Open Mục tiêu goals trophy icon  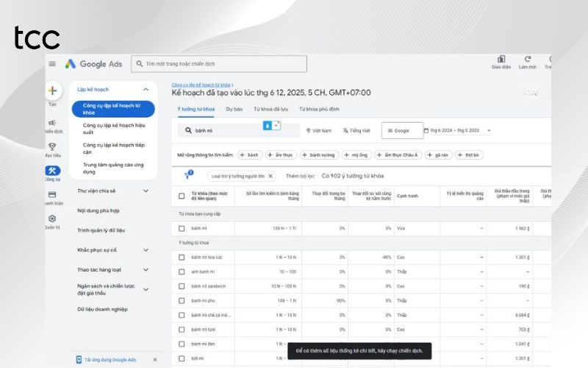coord(52,146)
